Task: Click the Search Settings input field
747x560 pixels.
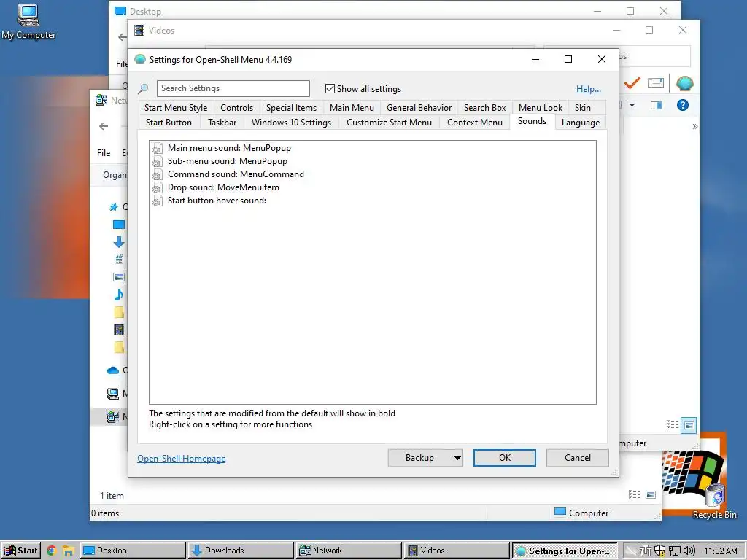Action: tap(233, 88)
